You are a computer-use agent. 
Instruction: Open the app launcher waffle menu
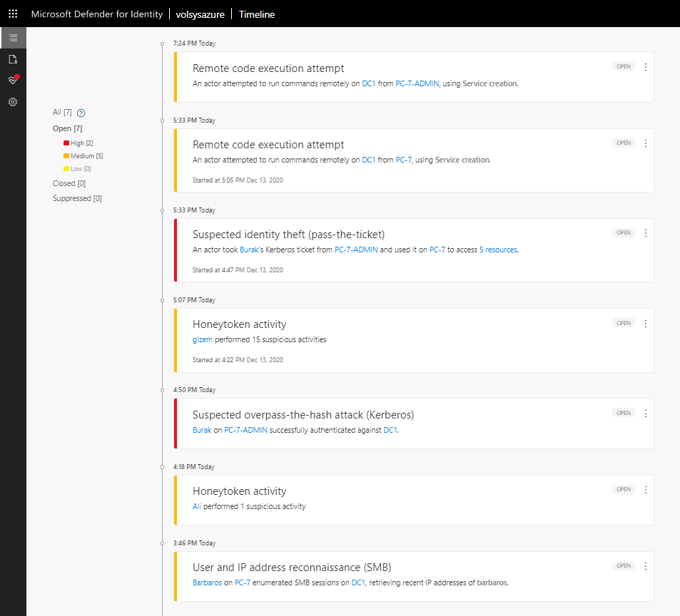coord(13,14)
